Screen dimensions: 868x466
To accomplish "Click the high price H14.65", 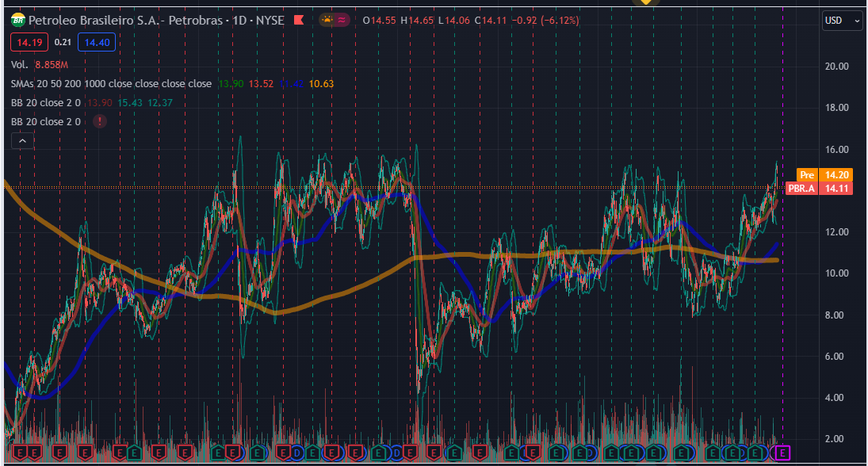I will (x=417, y=21).
